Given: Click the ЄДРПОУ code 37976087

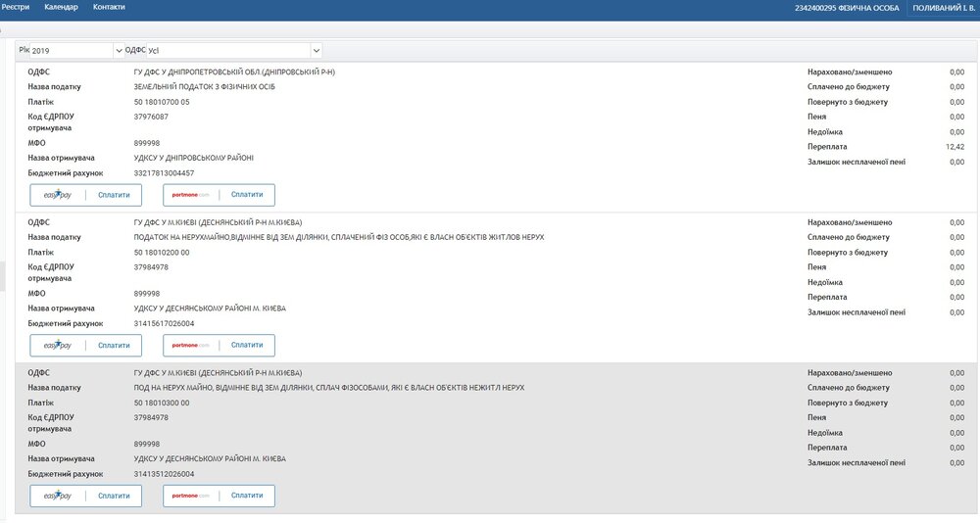Looking at the screenshot, I should click(x=151, y=117).
